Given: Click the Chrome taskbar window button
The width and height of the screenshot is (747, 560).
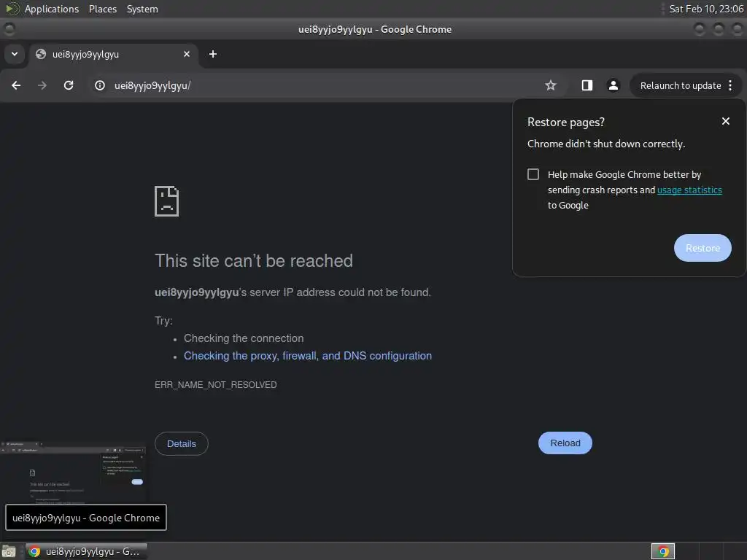Looking at the screenshot, I should tap(86, 551).
